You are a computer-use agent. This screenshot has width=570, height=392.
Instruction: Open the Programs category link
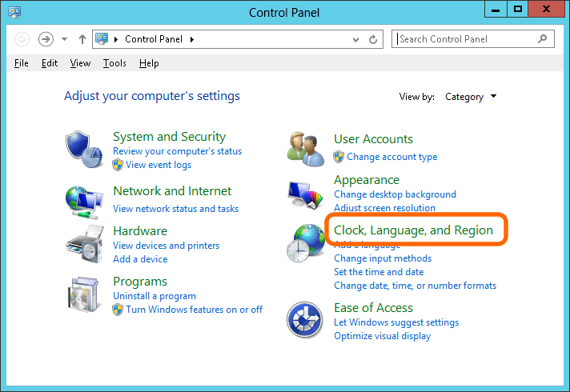pyautogui.click(x=140, y=282)
